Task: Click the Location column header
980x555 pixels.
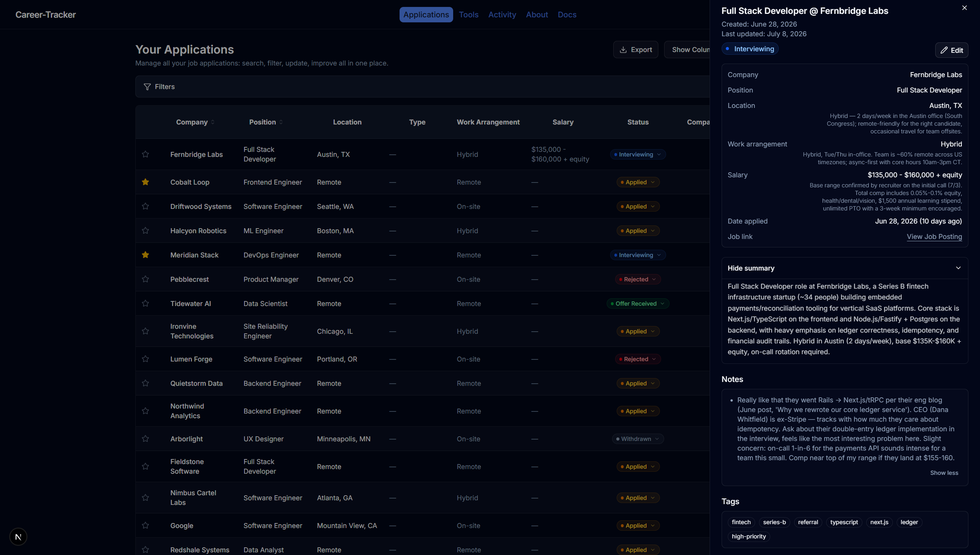Action: [x=347, y=122]
